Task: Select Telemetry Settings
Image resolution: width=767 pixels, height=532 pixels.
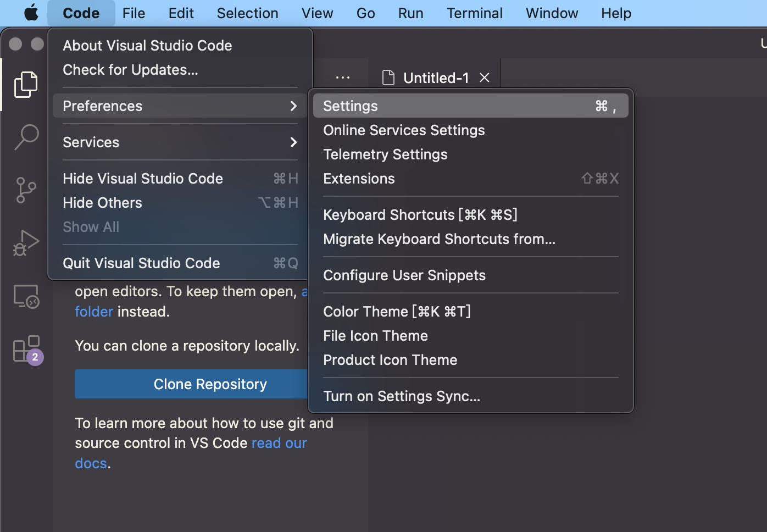Action: [x=471, y=154]
